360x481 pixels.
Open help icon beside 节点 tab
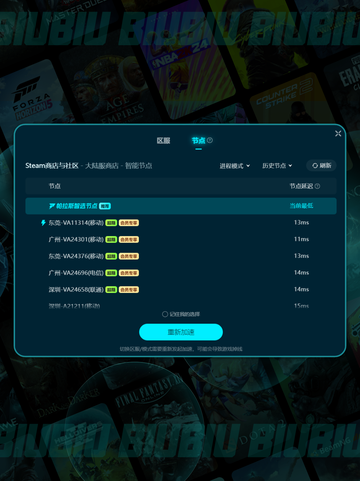[x=210, y=140]
